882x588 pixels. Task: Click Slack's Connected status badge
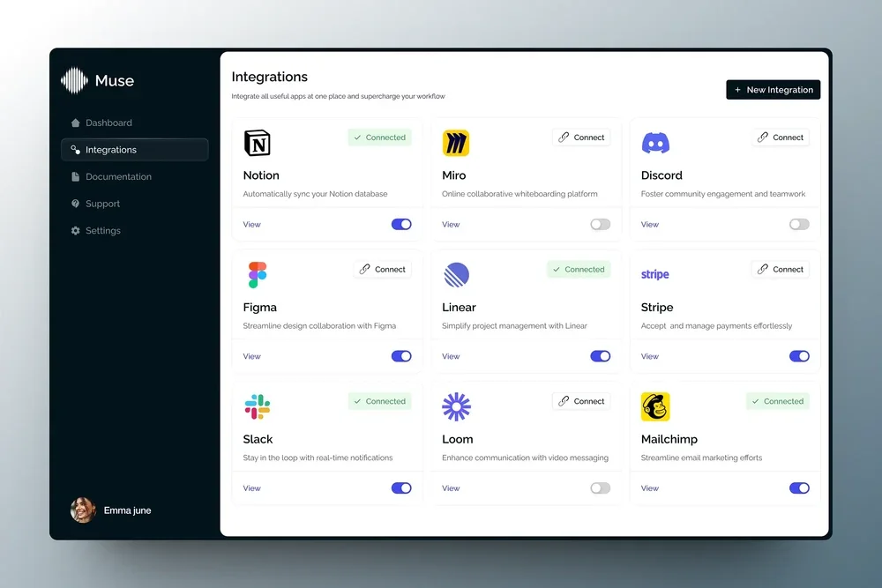coord(379,401)
